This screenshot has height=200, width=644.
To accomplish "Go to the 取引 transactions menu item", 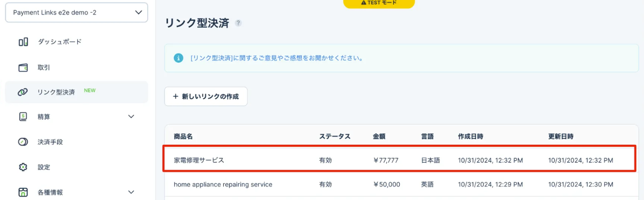I will (44, 68).
